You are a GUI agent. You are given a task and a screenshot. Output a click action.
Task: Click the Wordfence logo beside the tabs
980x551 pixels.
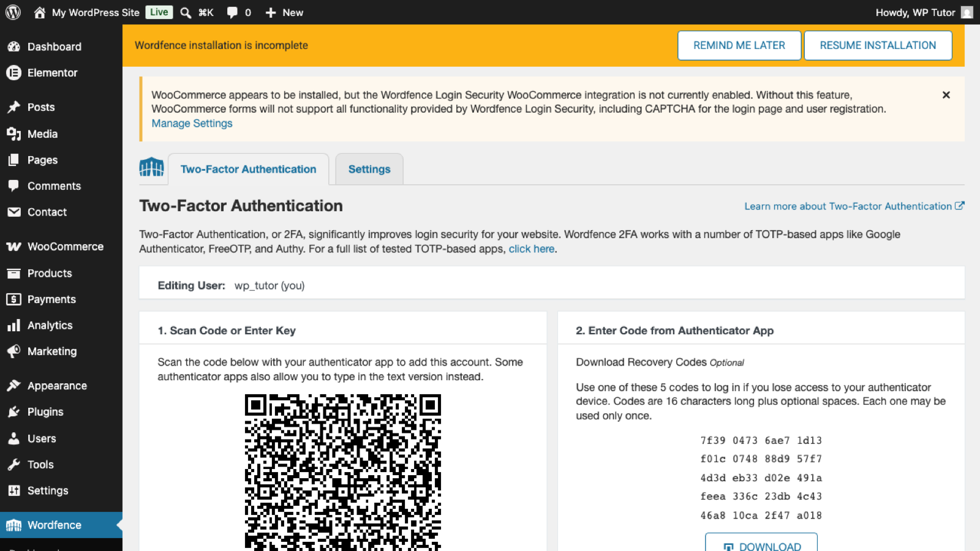point(151,167)
